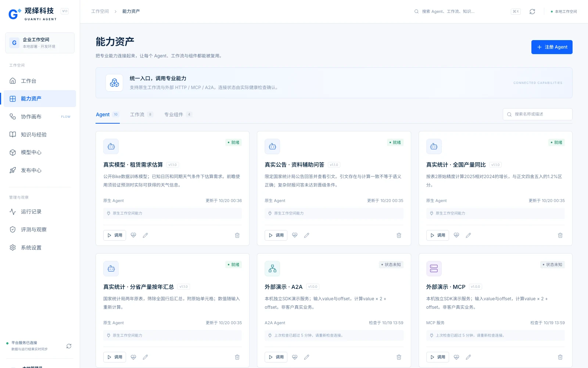
Task: Click the 外部演示·A2A network icon
Action: coord(272,269)
